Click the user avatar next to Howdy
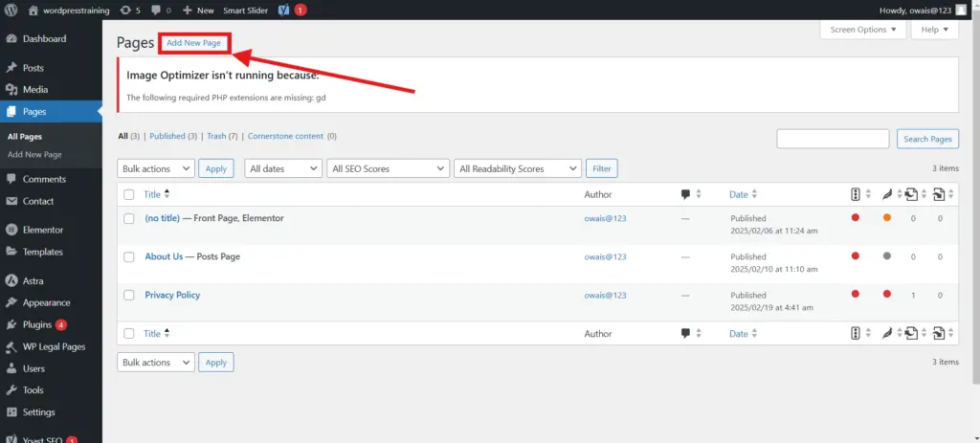This screenshot has width=980, height=443. (x=960, y=10)
